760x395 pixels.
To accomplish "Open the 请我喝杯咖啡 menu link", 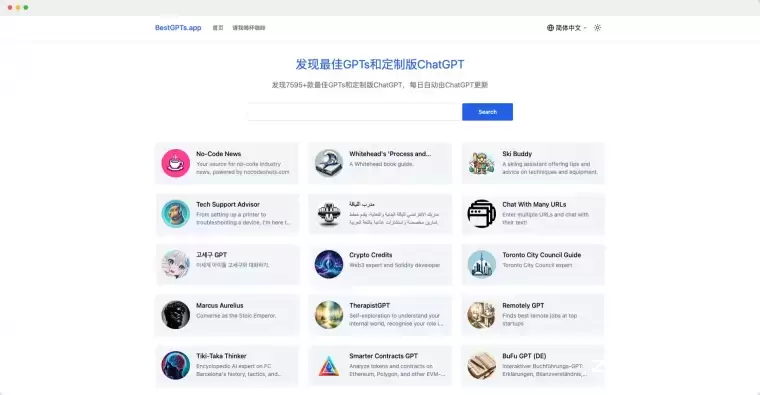I will (249, 28).
